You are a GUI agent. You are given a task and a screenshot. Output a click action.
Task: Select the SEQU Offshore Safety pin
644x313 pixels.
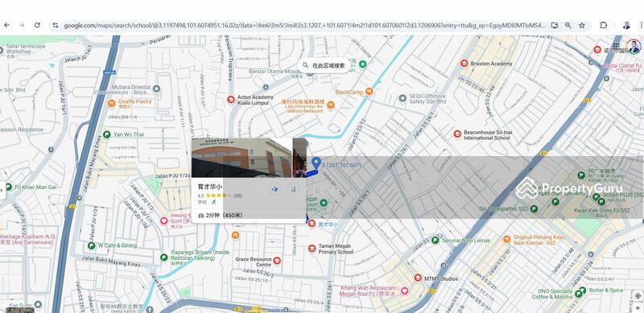point(402,98)
